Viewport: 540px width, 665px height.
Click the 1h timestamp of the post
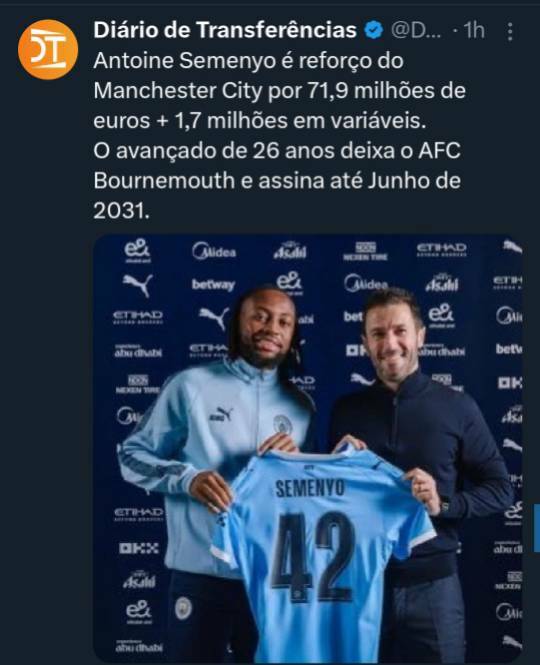click(x=474, y=31)
